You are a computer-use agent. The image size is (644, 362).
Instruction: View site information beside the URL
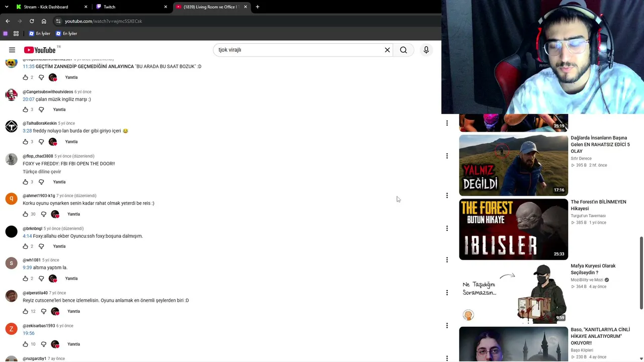coord(58,21)
